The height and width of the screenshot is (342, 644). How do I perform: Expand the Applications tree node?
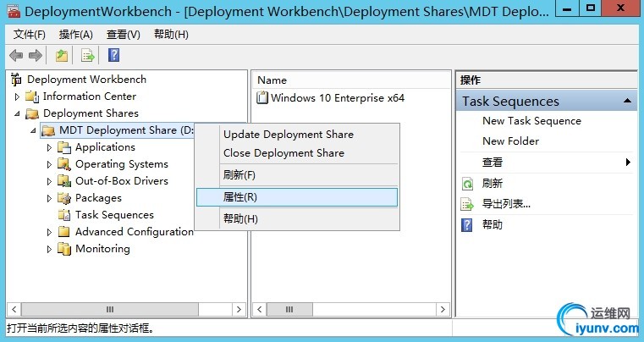(x=49, y=147)
